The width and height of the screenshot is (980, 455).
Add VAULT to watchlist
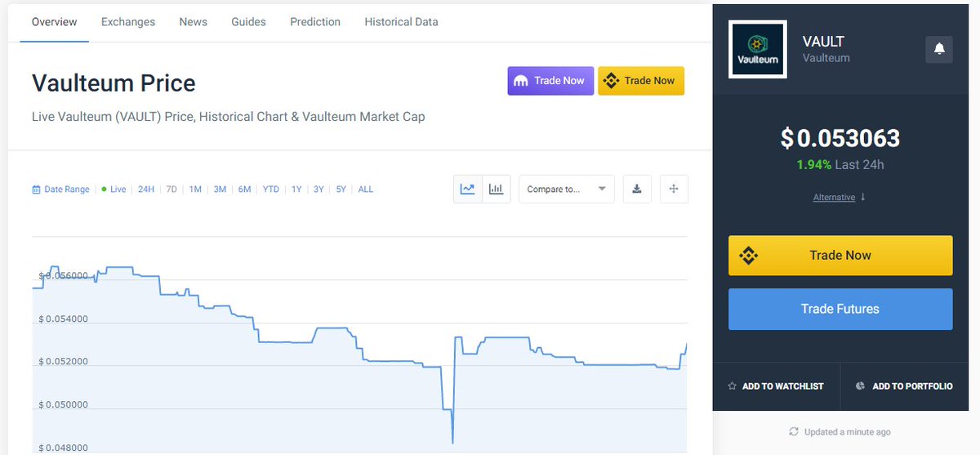776,386
